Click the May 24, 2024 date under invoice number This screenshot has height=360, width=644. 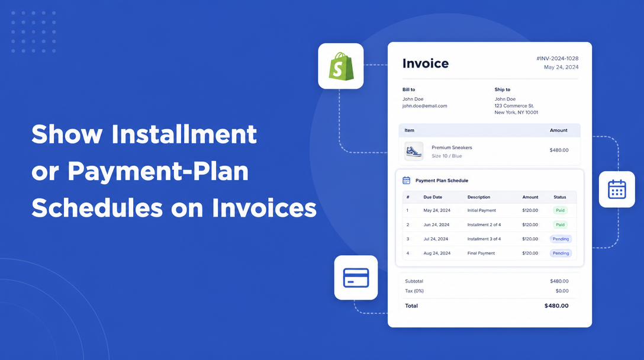pos(561,67)
